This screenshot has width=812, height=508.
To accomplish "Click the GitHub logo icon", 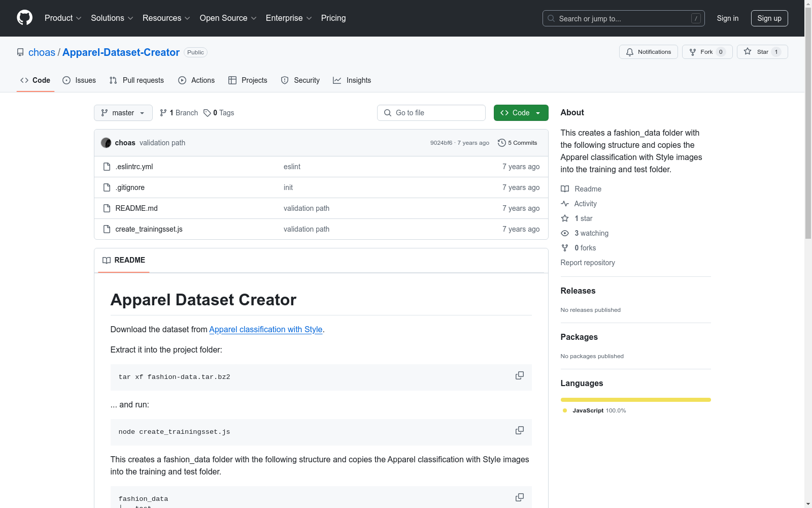I will pos(24,18).
